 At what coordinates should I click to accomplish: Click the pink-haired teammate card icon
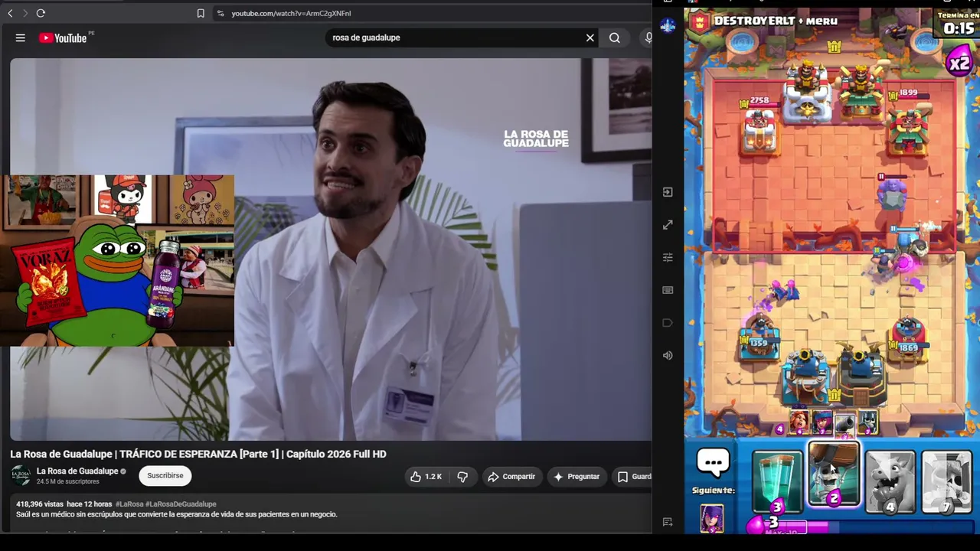pyautogui.click(x=821, y=422)
